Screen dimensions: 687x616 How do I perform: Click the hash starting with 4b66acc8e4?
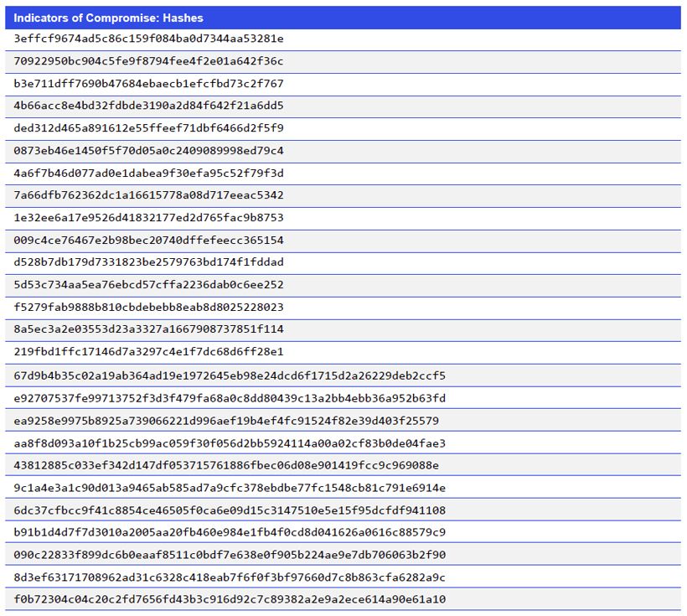coord(148,106)
